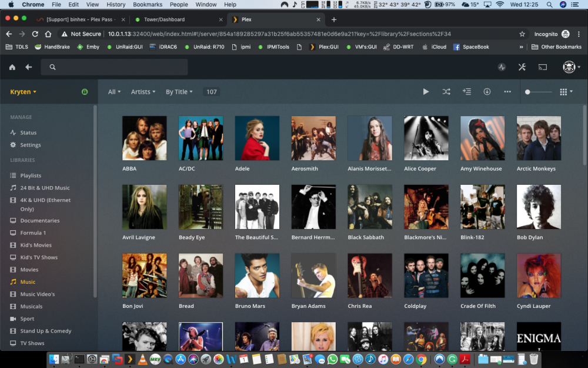Screen dimensions: 588x368
Task: Open the Adele artist thumbnail
Action: pyautogui.click(x=258, y=138)
